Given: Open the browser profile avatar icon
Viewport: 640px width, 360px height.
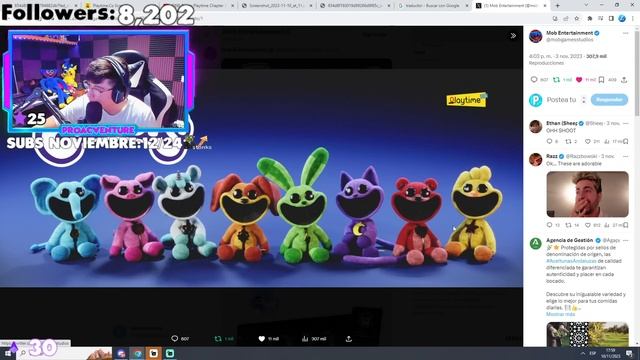Looking at the screenshot, I should pos(622,18).
